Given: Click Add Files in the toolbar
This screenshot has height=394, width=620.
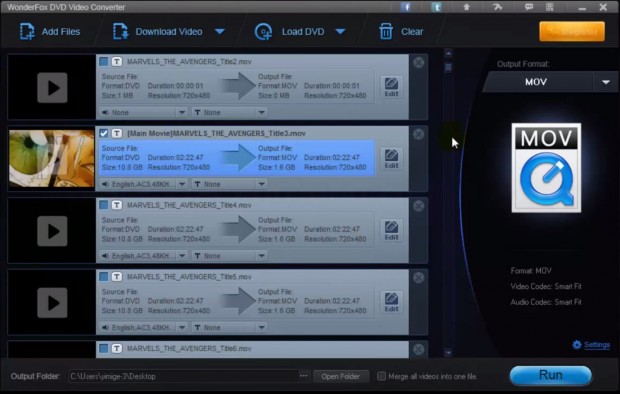Looking at the screenshot, I should (x=50, y=32).
